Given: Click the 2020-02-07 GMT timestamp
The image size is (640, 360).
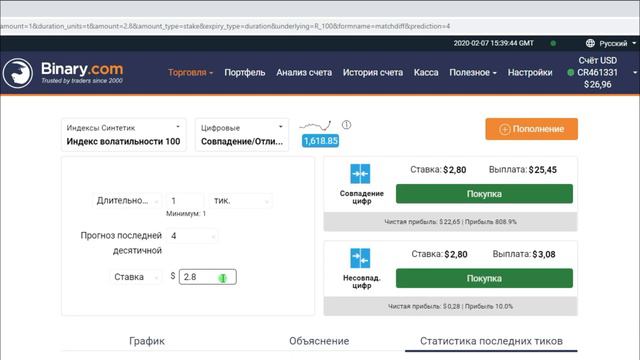Looking at the screenshot, I should click(x=493, y=43).
